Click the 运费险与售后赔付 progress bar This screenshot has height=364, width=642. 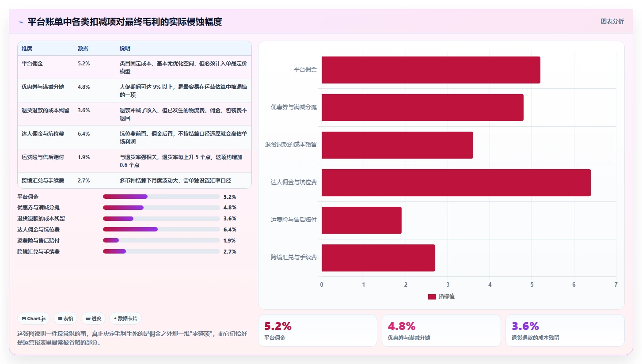161,240
